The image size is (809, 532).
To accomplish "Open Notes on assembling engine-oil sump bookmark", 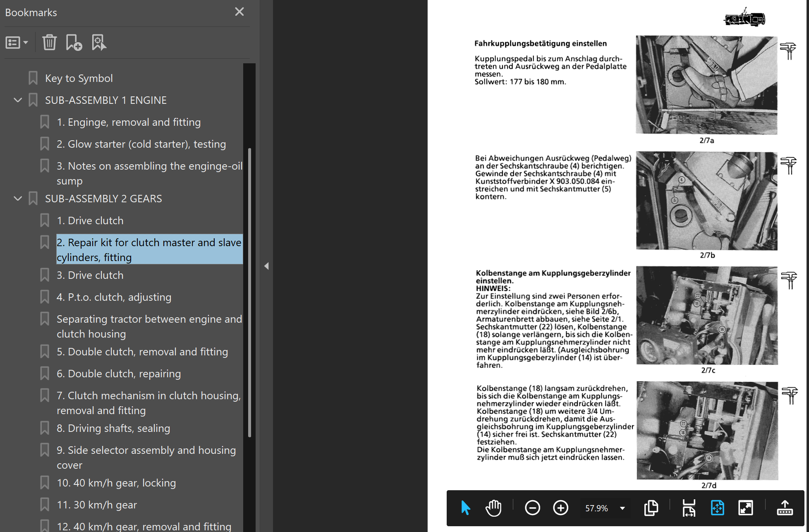I will pyautogui.click(x=150, y=173).
